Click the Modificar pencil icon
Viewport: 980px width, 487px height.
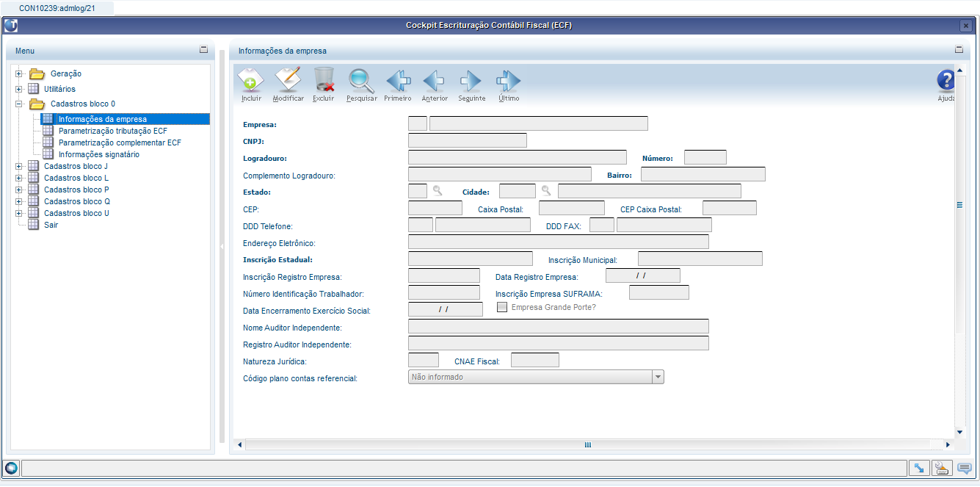tap(288, 79)
